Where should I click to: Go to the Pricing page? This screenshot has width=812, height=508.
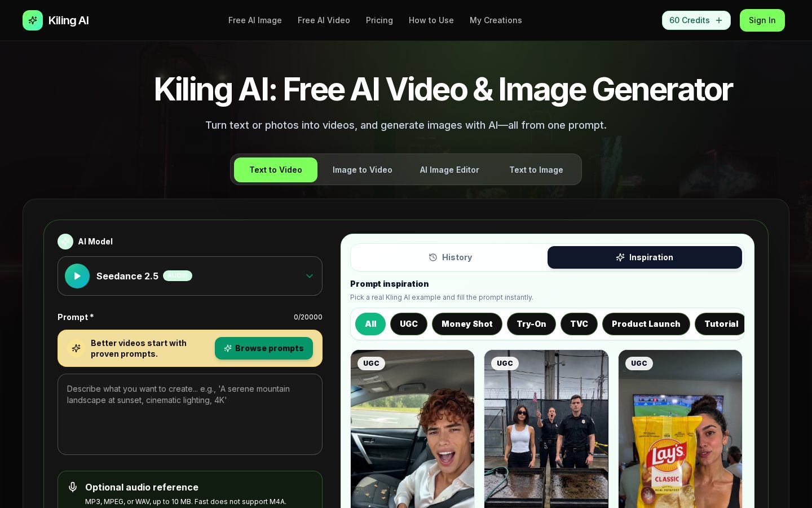379,20
